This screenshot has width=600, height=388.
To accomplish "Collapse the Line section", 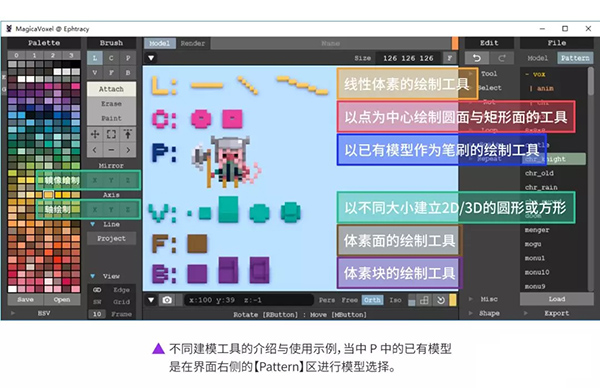I will [93, 224].
